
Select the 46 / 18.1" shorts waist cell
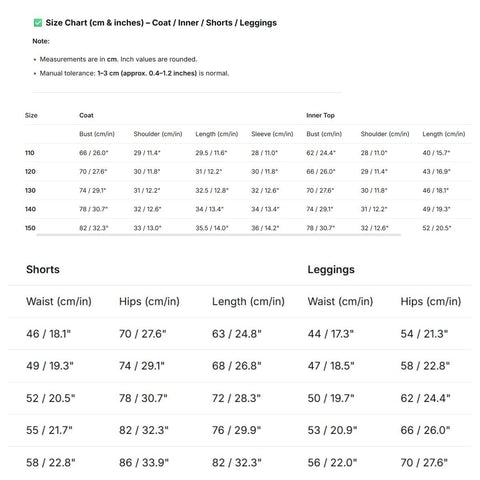[x=48, y=334]
